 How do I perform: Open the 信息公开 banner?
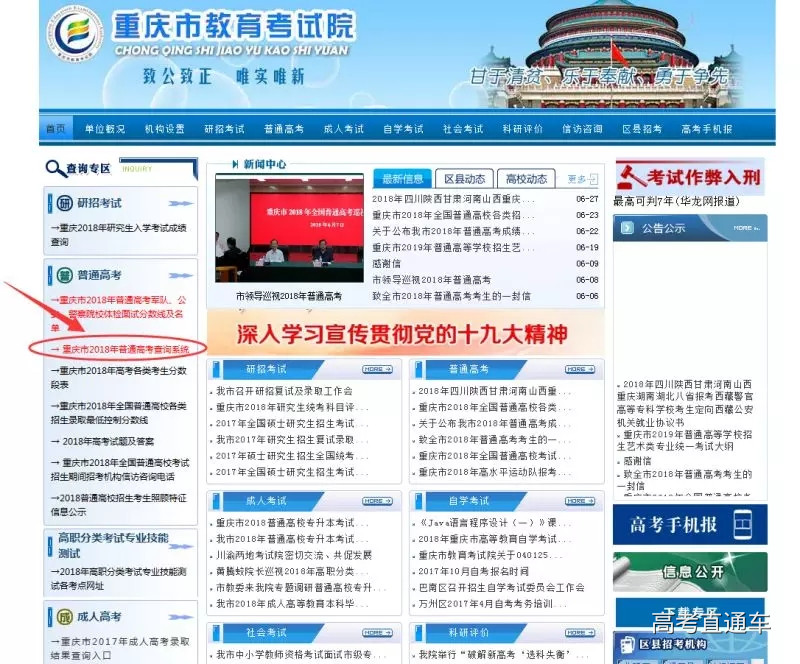pos(690,572)
